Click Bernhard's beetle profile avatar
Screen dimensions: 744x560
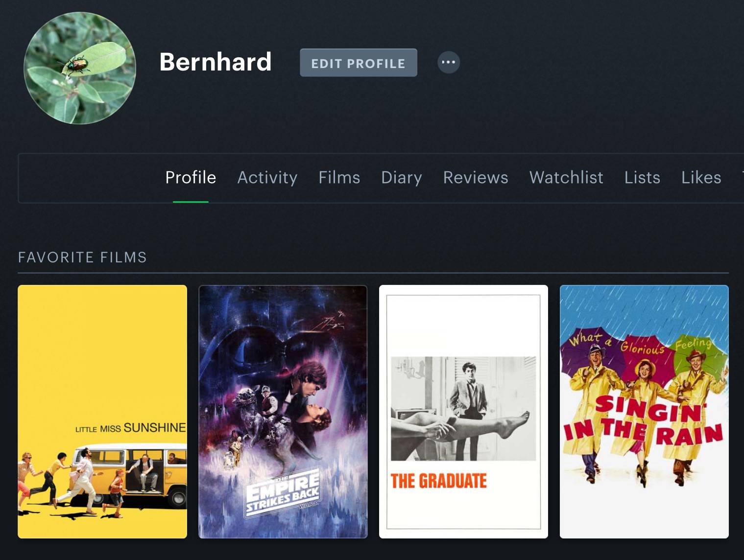80,68
